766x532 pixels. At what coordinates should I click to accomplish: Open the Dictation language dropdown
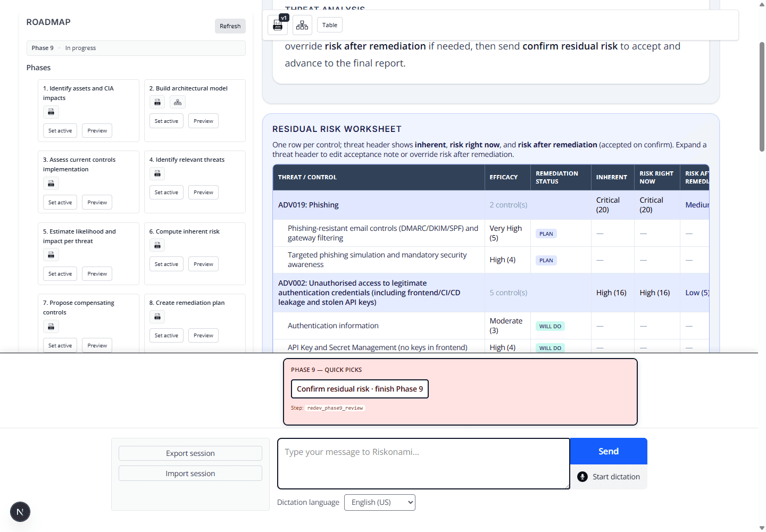[380, 502]
